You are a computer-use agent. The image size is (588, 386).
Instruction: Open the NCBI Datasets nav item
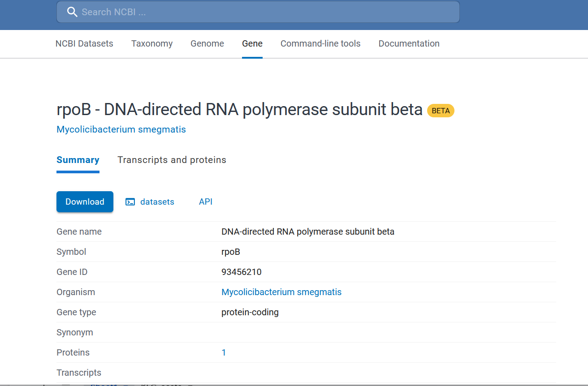(84, 43)
